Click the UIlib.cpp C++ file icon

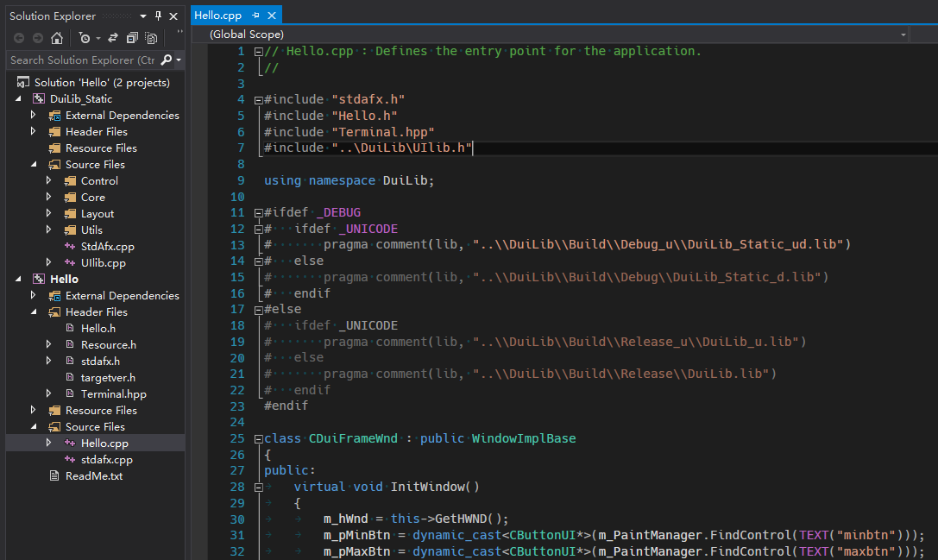coord(70,262)
